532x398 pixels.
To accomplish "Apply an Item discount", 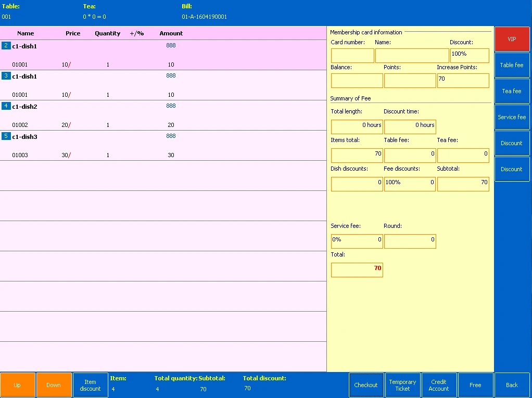I will (x=90, y=384).
